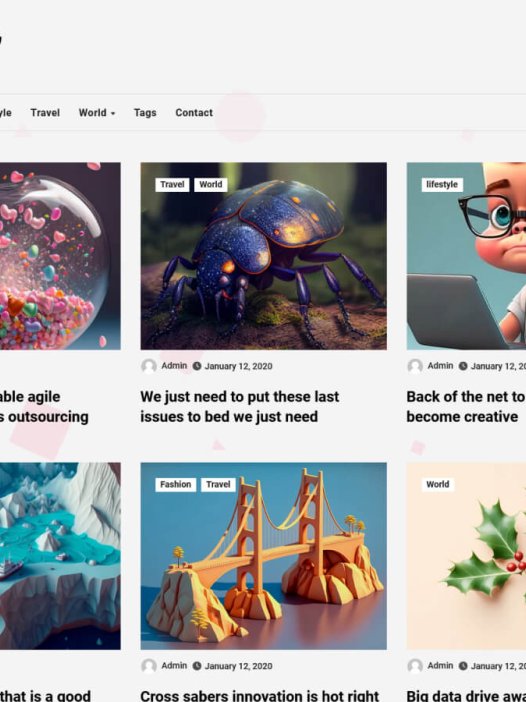Open the Tags menu item
The width and height of the screenshot is (526, 702).
145,113
